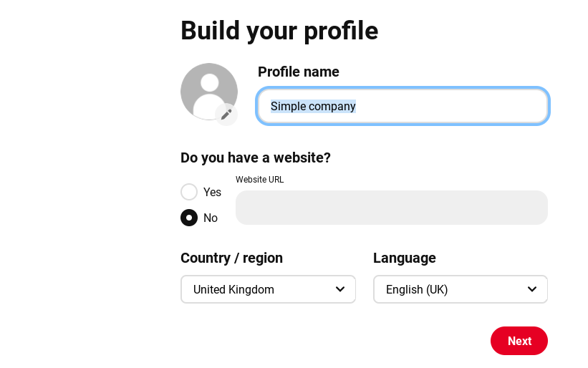The height and width of the screenshot is (368, 588).
Task: Select the No radio button
Action: 189,218
